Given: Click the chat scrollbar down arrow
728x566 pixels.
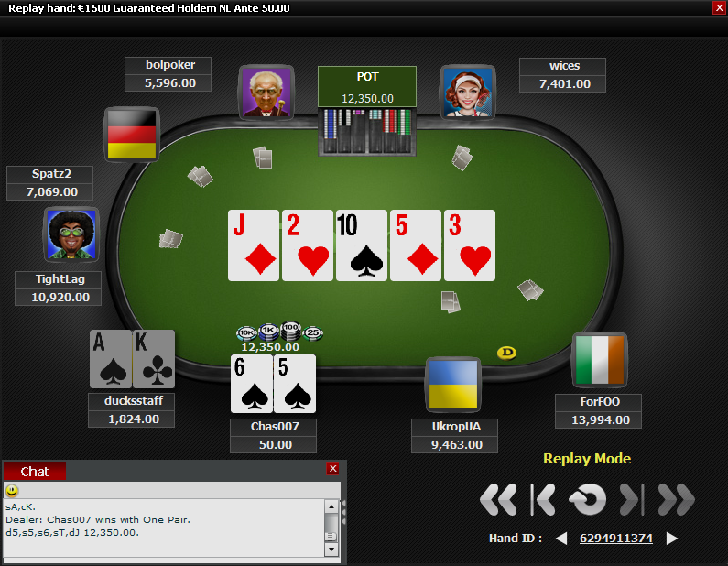Looking at the screenshot, I should pyautogui.click(x=331, y=550).
